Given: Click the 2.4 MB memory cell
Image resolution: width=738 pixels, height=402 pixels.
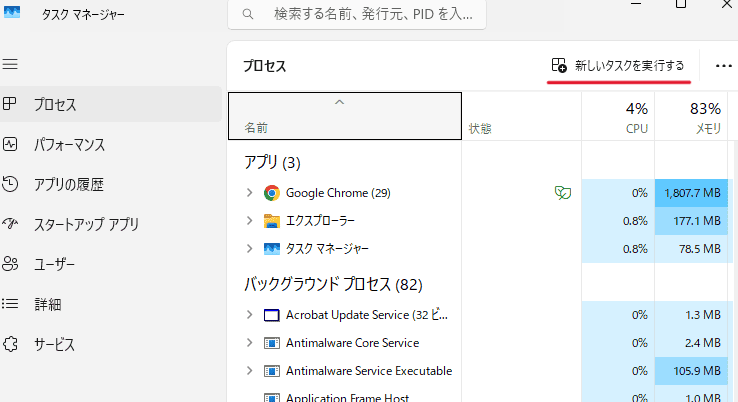Looking at the screenshot, I should pos(691,343).
